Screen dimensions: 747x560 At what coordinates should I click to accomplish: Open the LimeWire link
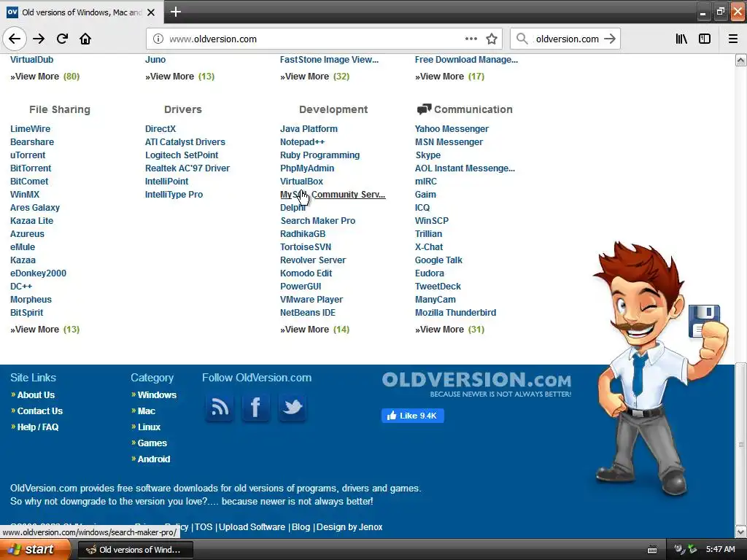coord(30,129)
